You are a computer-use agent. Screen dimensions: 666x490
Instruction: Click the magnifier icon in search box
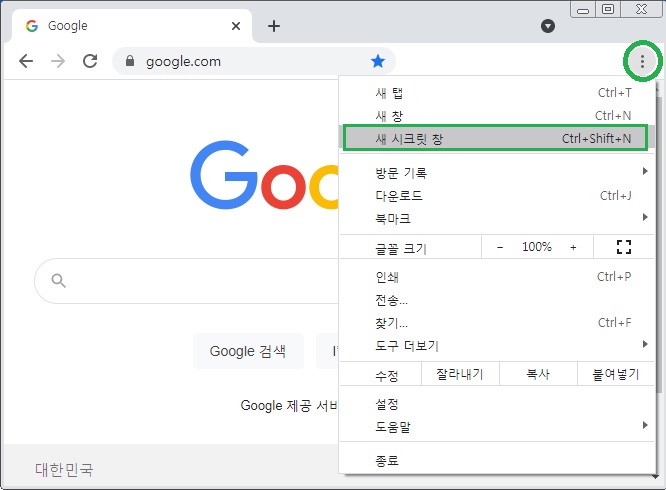pos(58,281)
